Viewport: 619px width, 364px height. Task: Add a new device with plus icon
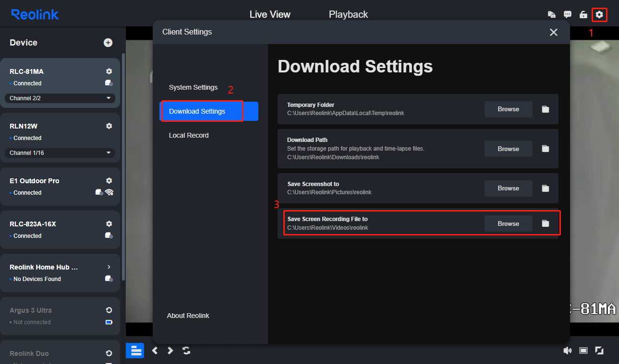point(108,43)
